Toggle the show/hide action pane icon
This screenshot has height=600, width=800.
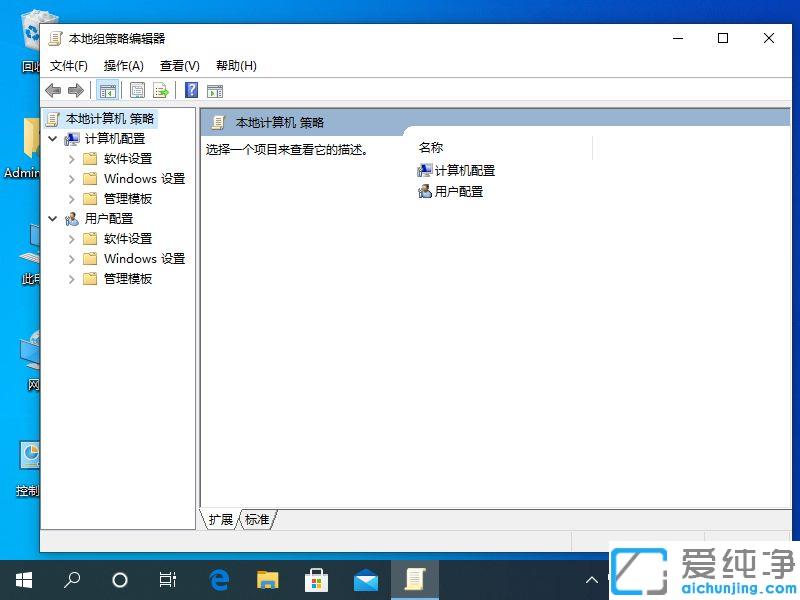pyautogui.click(x=215, y=90)
